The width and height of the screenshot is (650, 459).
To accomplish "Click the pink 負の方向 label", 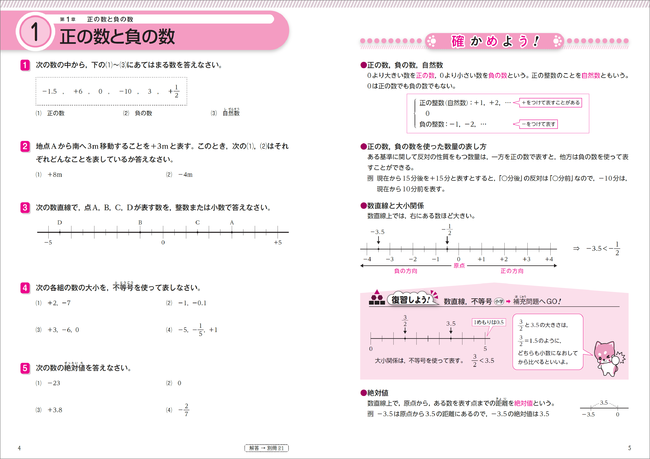I will 405,271.
